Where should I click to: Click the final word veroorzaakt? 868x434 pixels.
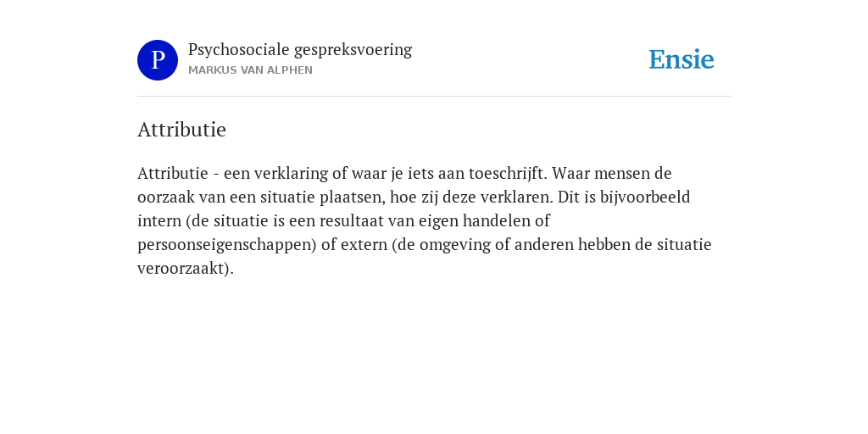click(183, 269)
